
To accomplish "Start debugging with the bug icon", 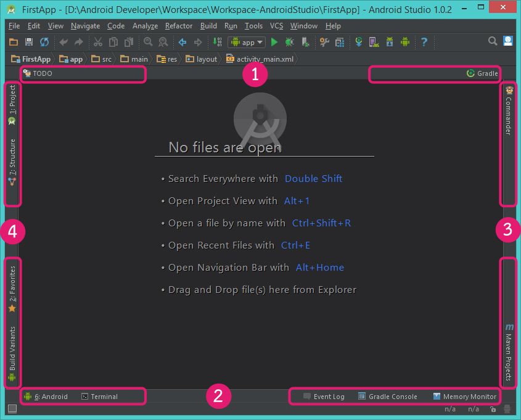I will coord(289,42).
